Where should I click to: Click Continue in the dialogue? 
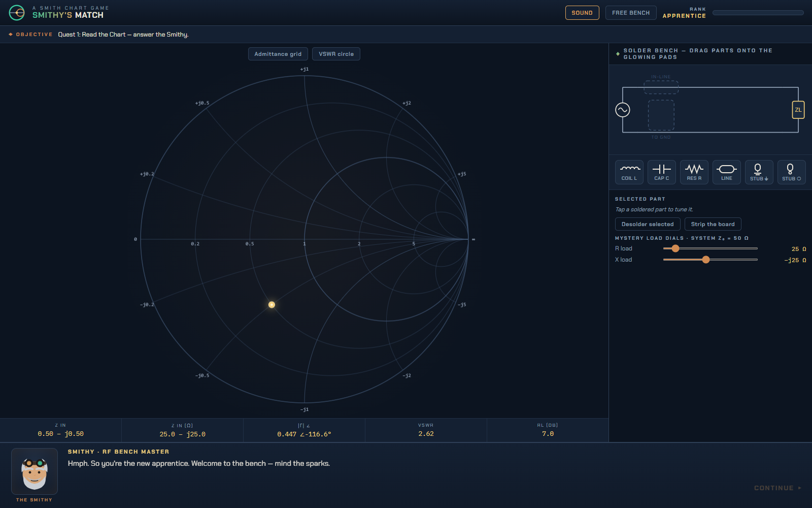click(x=777, y=488)
